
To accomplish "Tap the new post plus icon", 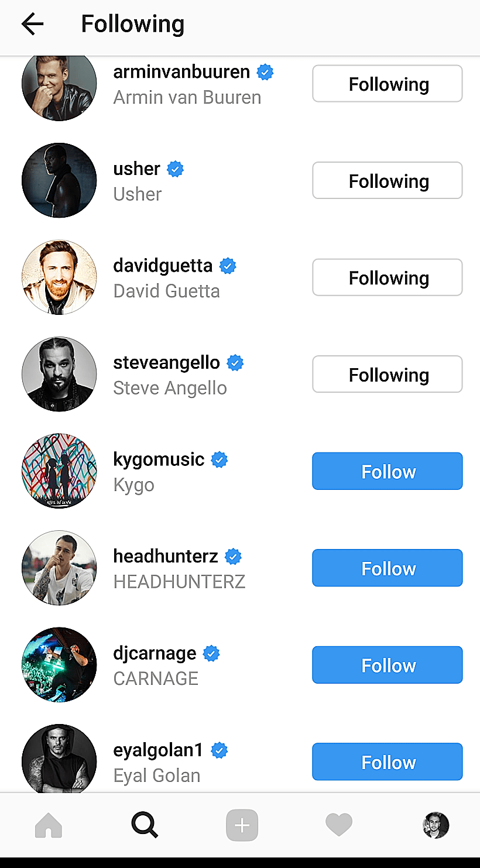I will pyautogui.click(x=242, y=825).
